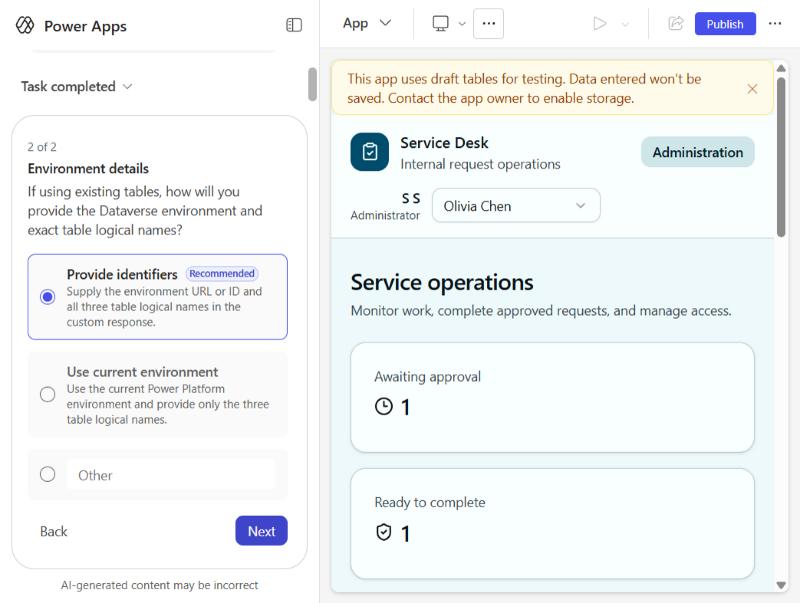Toggle the side panel collapse icon
Screen dimensions: 800x603
(x=294, y=25)
